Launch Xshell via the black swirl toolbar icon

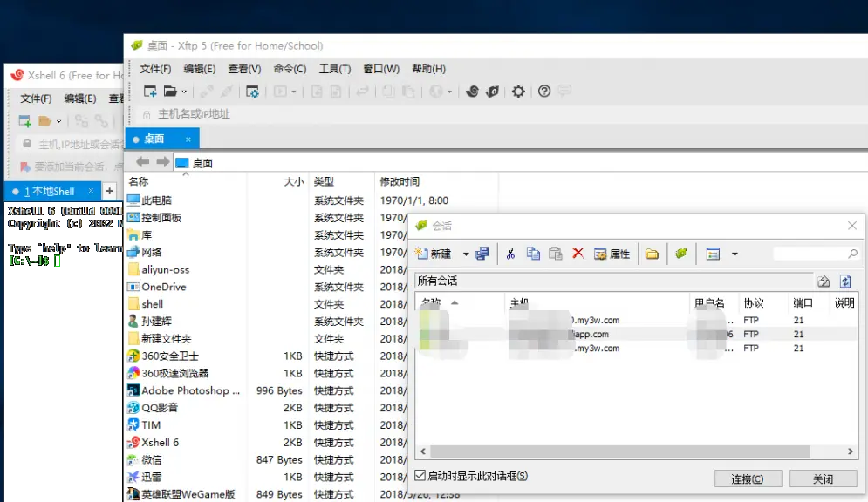pos(472,92)
